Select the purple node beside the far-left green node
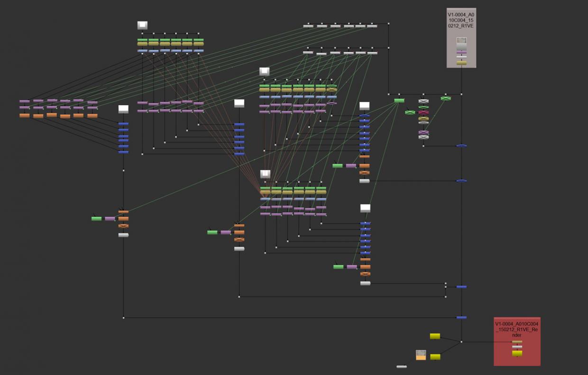 (x=110, y=219)
